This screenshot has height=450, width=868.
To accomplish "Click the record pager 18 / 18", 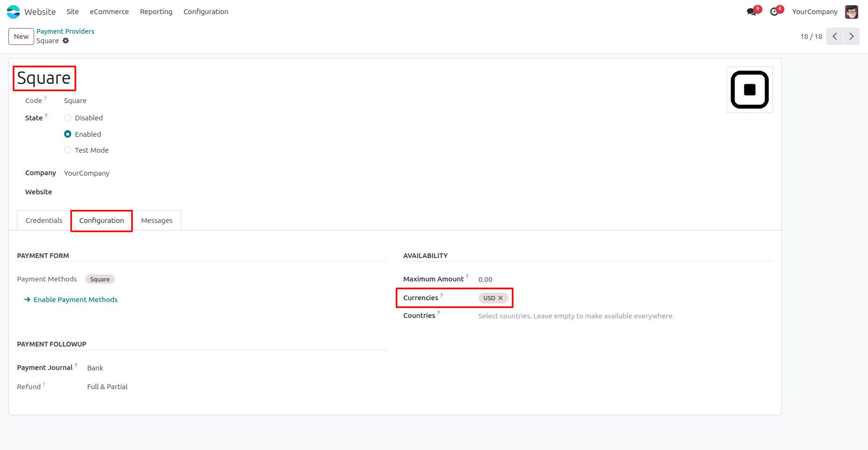I will coord(811,37).
